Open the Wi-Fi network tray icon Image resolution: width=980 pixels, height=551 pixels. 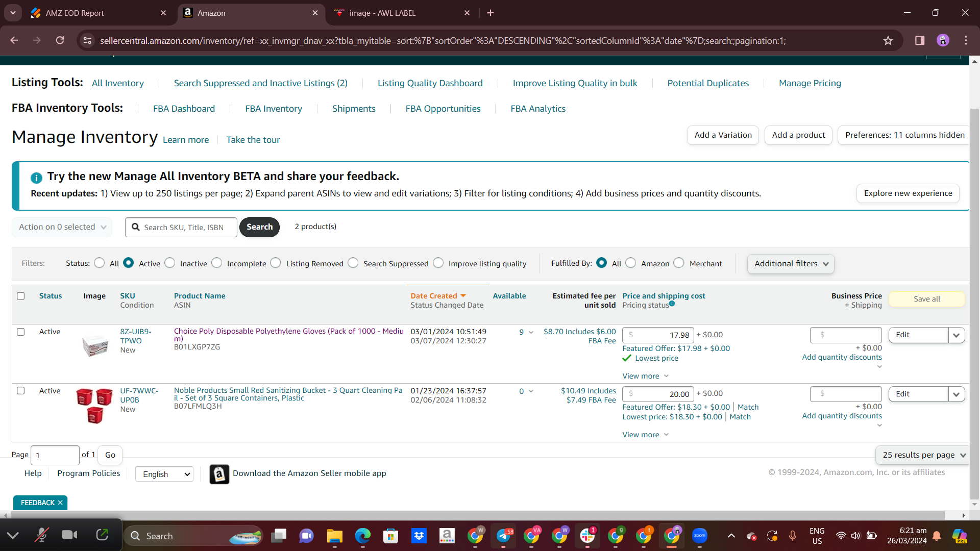(841, 536)
